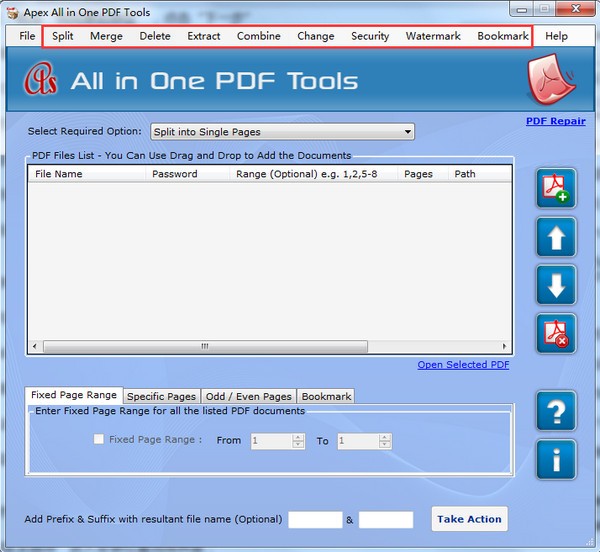Open help via question mark icon
The width and height of the screenshot is (600, 552).
click(556, 411)
